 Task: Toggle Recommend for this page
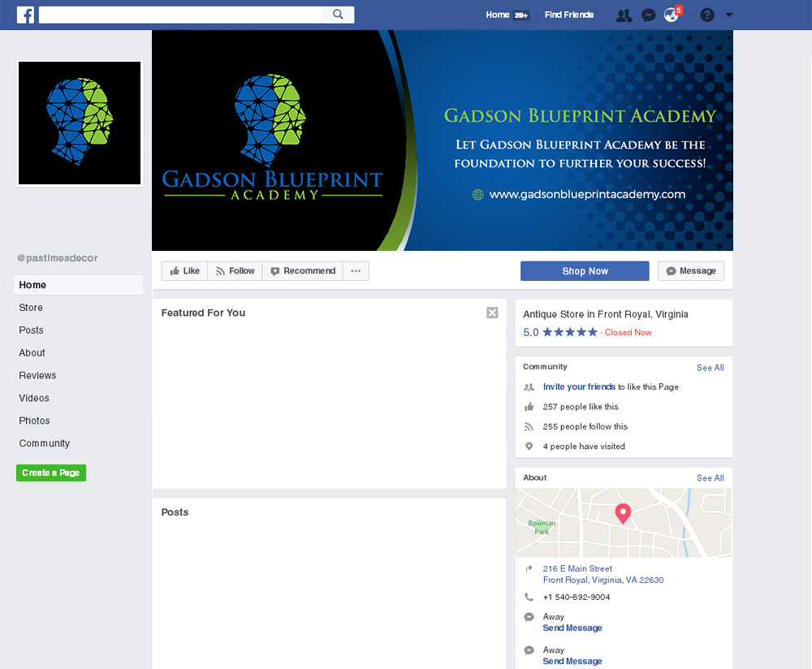302,270
